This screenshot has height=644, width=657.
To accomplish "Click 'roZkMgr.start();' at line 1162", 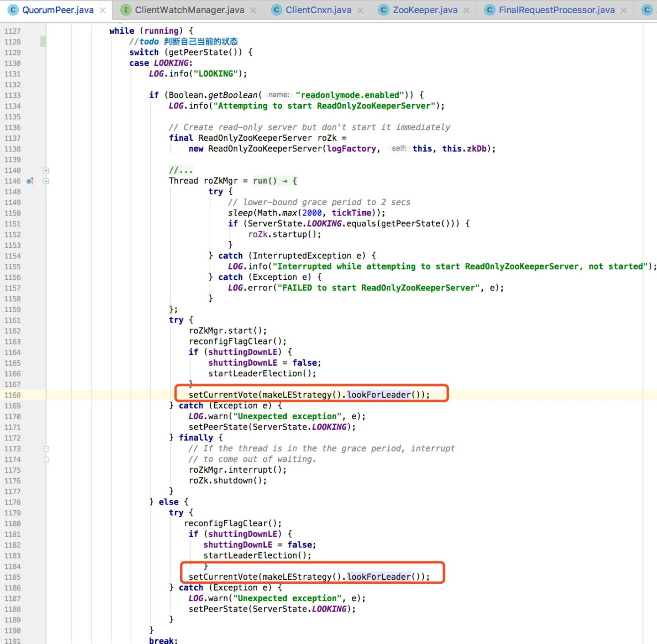I will click(x=228, y=331).
